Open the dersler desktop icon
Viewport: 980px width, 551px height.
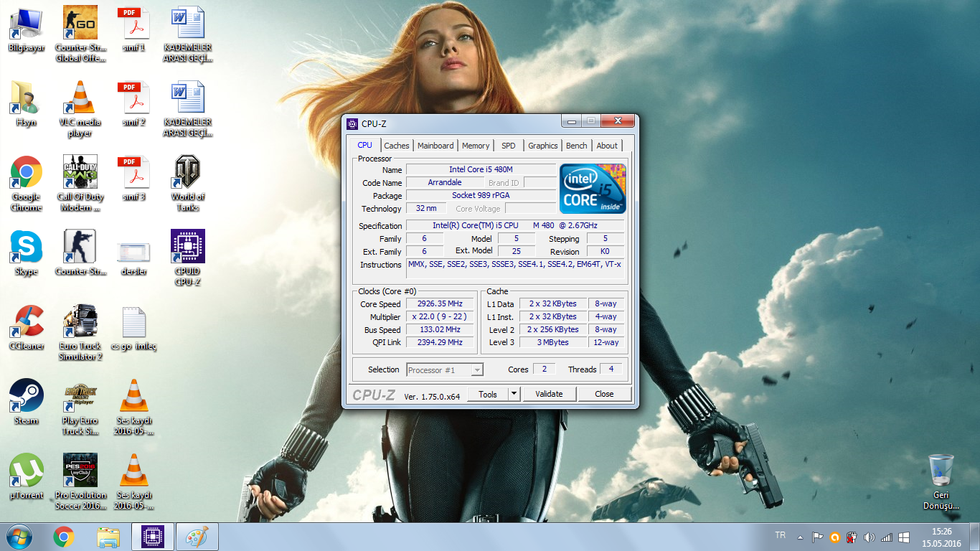pos(133,257)
